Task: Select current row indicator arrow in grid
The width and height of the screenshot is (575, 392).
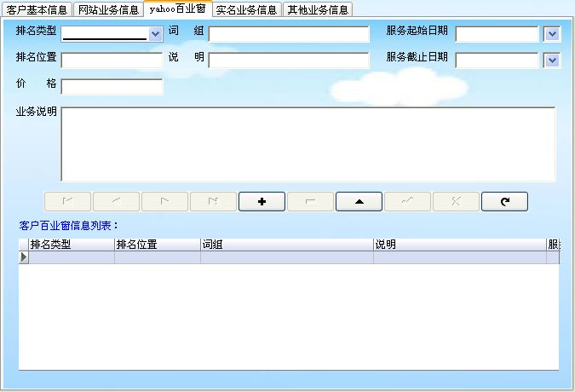Action: [x=24, y=257]
